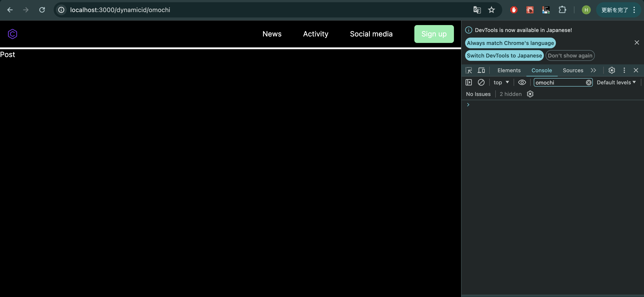
Task: Open console issues settings gear
Action: pos(530,94)
